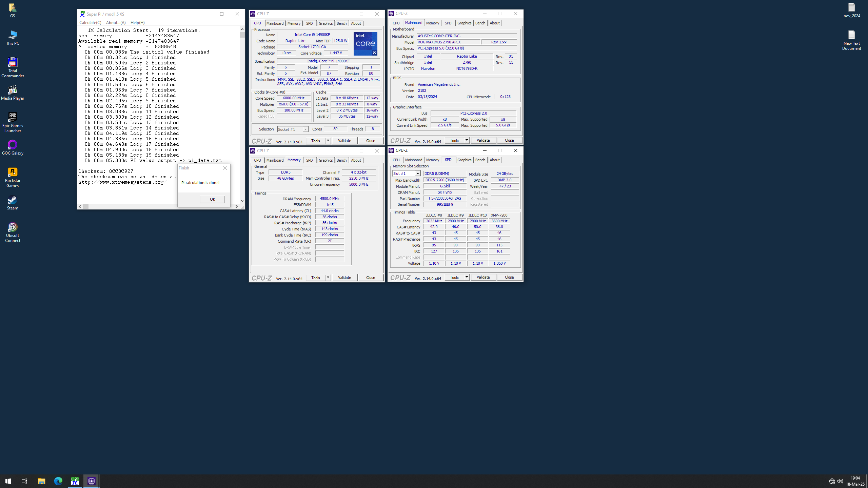Click Super PI horizontal scrollbar left arrow
Viewport: 868px width, 488px height.
pyautogui.click(x=80, y=206)
